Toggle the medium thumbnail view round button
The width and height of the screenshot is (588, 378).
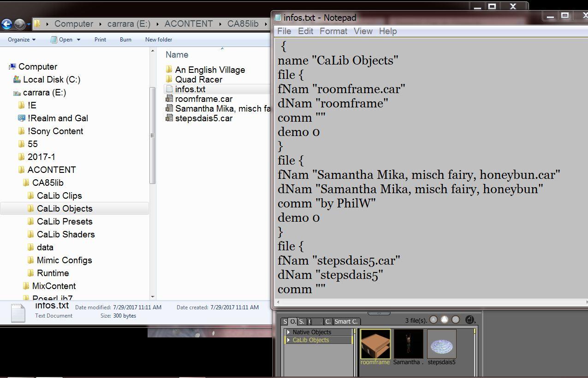click(x=445, y=319)
